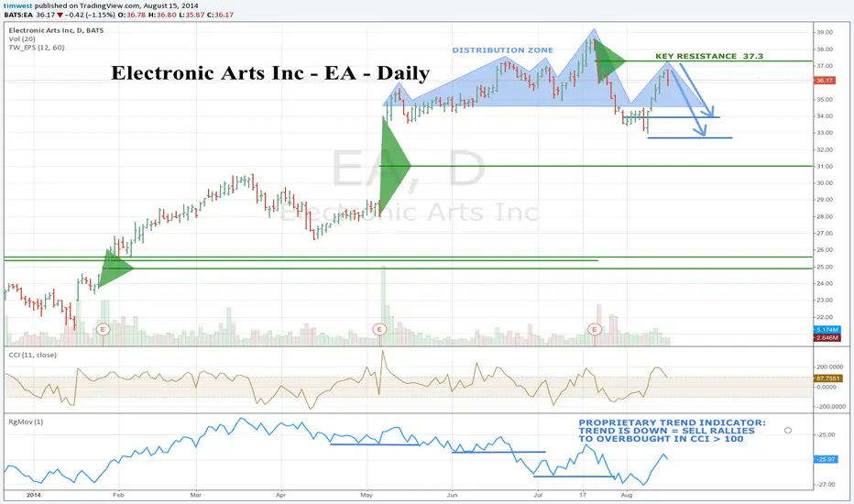Image resolution: width=854 pixels, height=504 pixels.
Task: Select the 'PROPRIETARY TREND INDICATOR:' note
Action: pyautogui.click(x=672, y=422)
